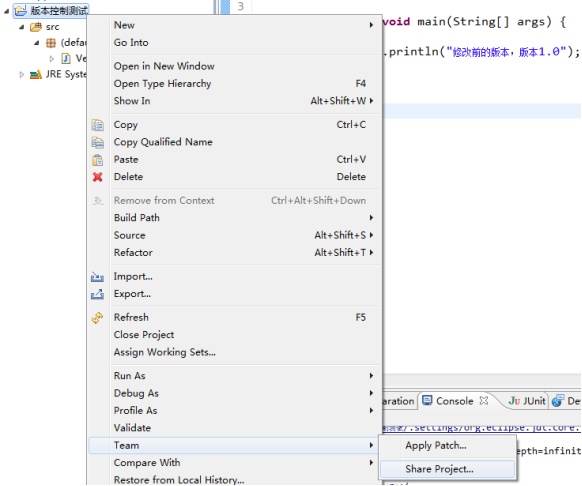Viewport: 582px width, 486px height.
Task: Click the Paste clipboard icon
Action: point(98,160)
